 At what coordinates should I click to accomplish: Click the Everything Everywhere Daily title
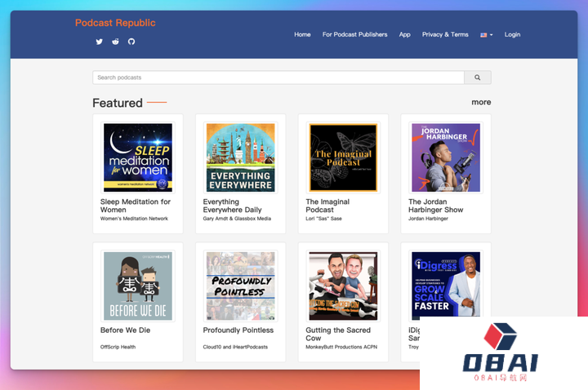point(233,206)
